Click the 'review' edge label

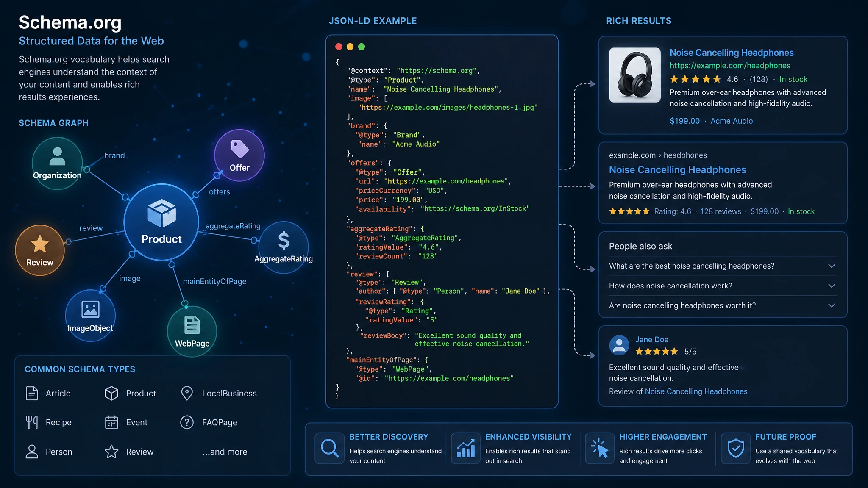[x=91, y=228]
